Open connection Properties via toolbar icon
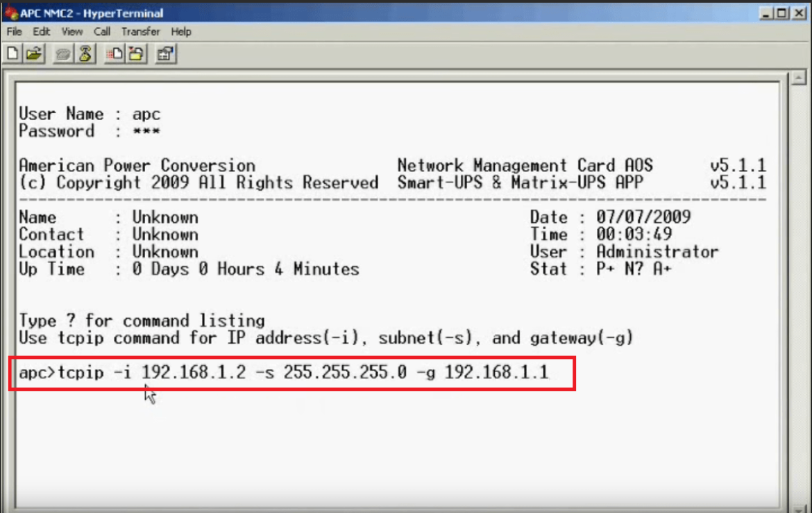 pos(164,53)
